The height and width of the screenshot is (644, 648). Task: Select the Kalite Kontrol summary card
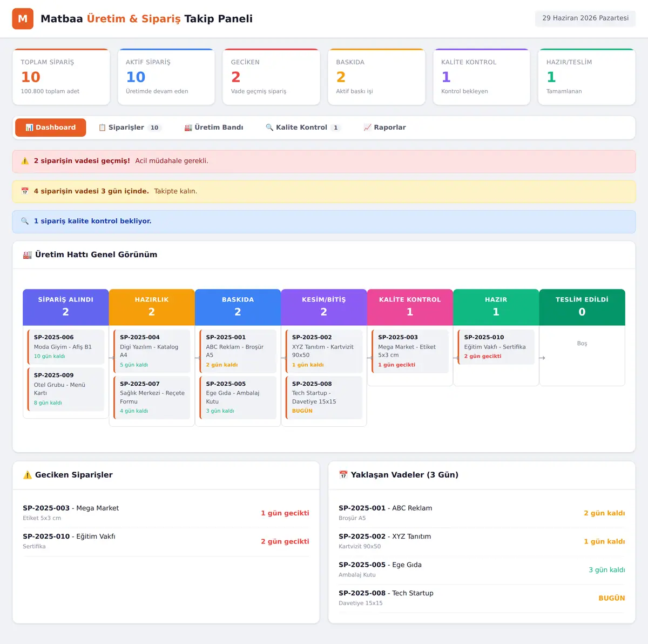482,77
